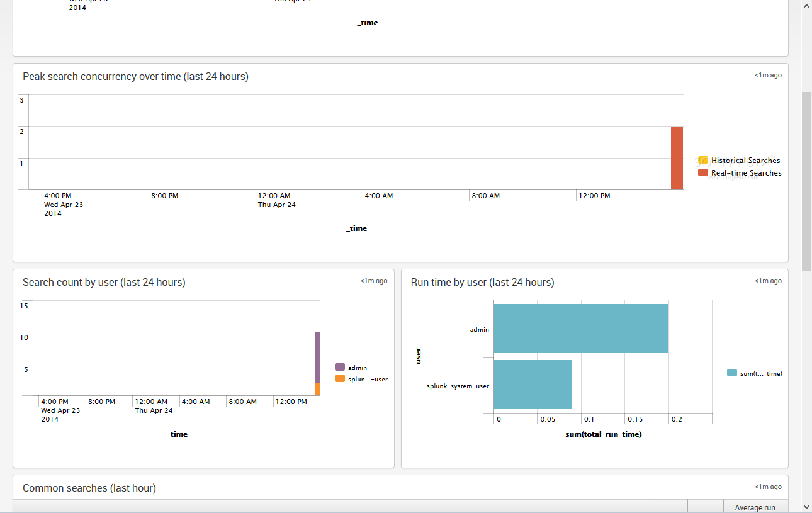
Task: Click the '<1m ago' timestamp on Common searches panel
Action: pos(768,487)
